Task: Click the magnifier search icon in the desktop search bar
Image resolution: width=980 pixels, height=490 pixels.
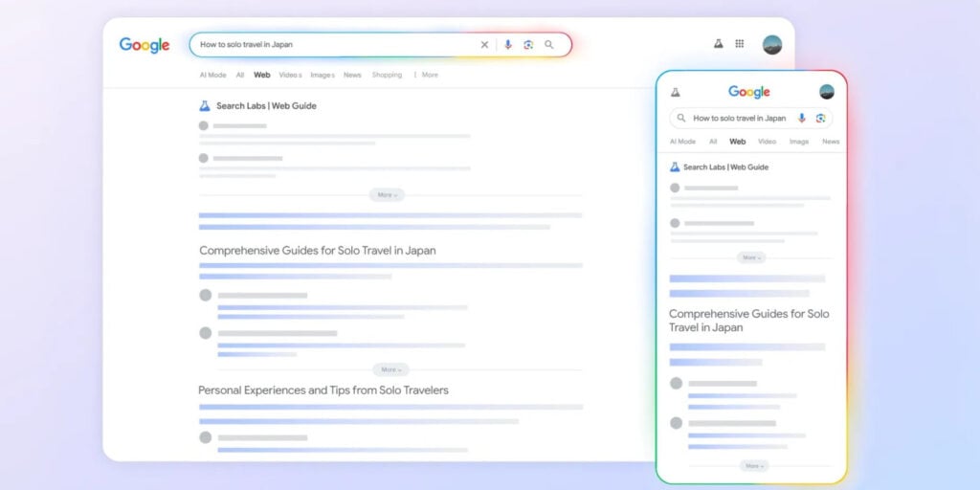Action: pos(549,45)
